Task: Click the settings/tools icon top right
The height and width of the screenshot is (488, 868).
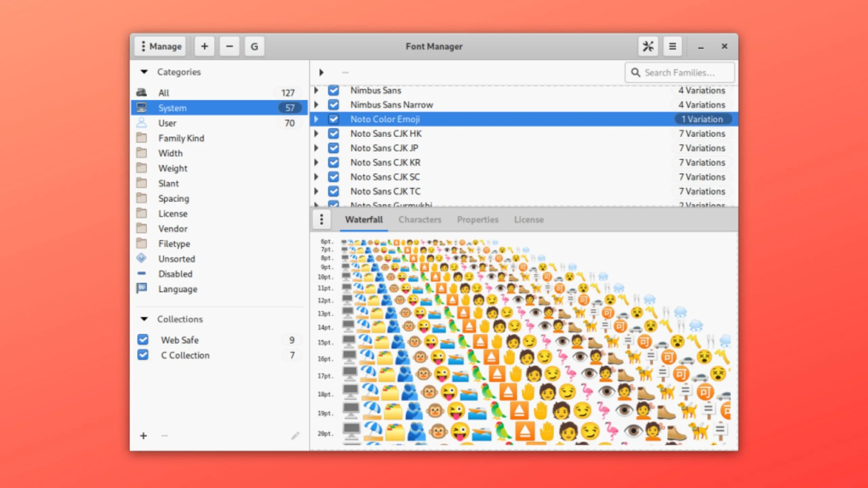Action: (648, 46)
